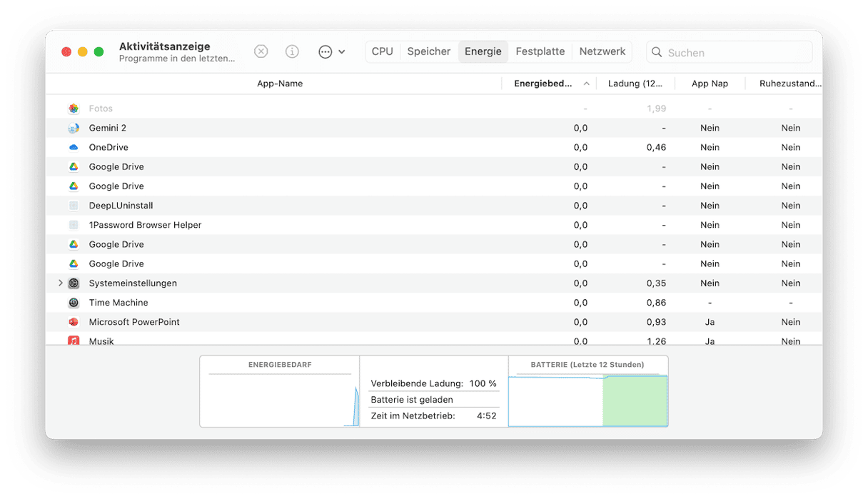This screenshot has height=499, width=868.
Task: Switch to the CPU tab
Action: coord(383,51)
